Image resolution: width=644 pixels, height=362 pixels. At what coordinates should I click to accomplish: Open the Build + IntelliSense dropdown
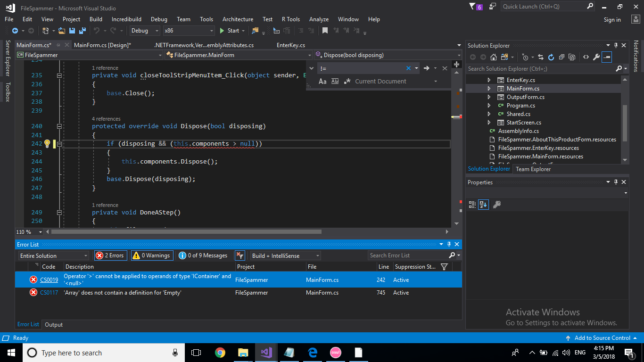(x=286, y=255)
